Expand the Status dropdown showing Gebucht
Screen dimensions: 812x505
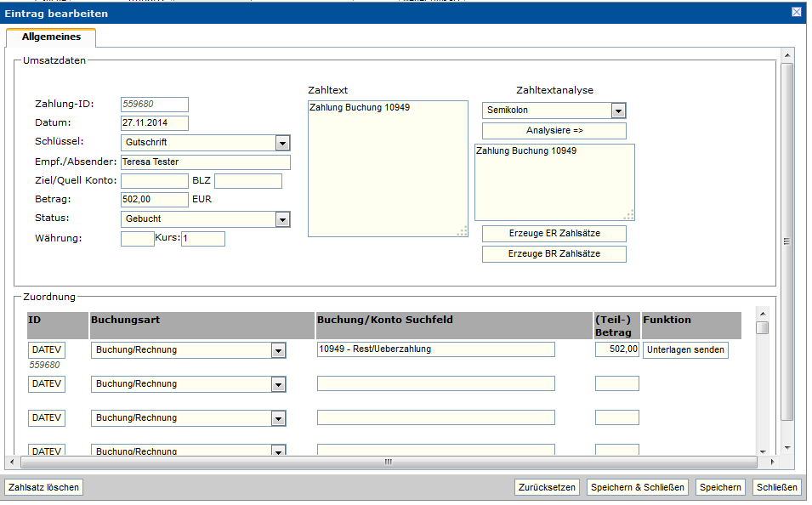point(283,219)
